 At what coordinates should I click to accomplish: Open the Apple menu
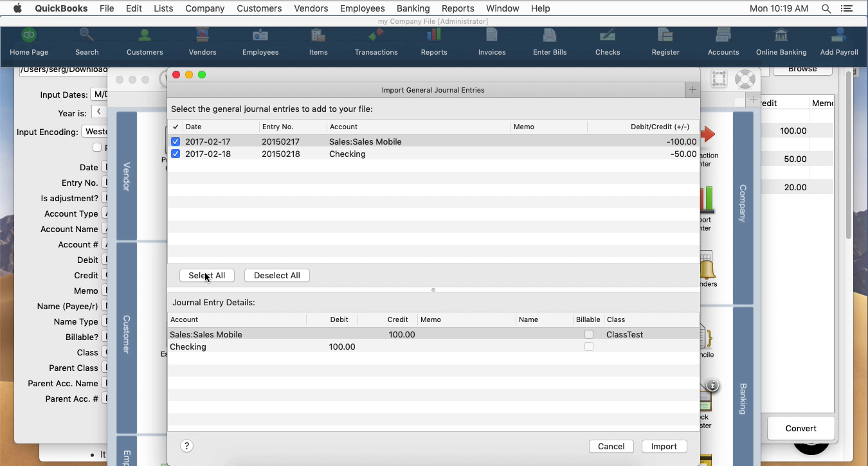[17, 8]
